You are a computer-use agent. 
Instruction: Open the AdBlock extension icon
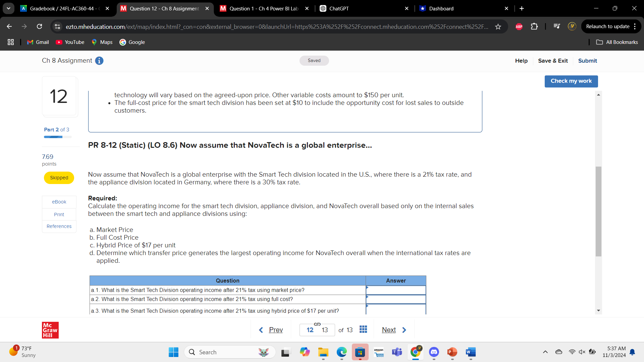point(519,26)
